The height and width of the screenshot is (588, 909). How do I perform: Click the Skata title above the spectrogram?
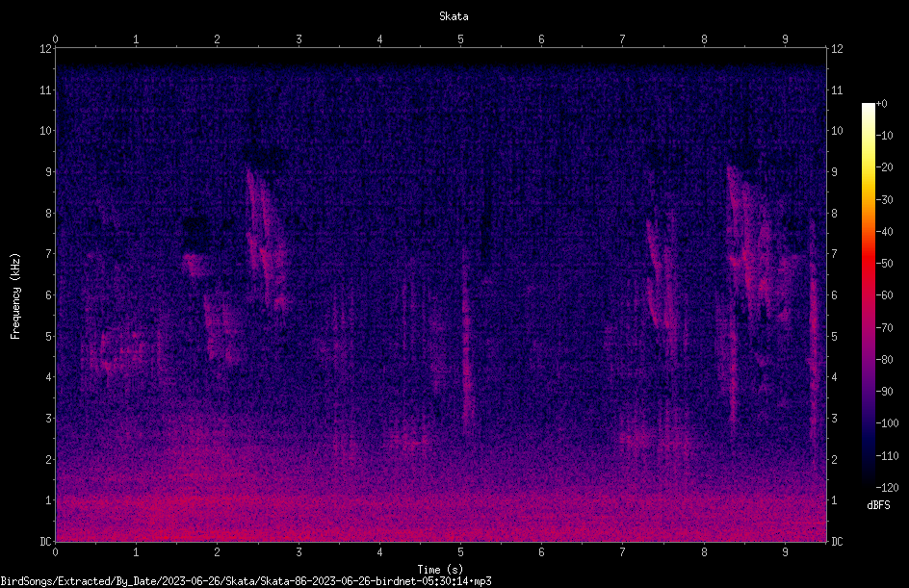[454, 16]
